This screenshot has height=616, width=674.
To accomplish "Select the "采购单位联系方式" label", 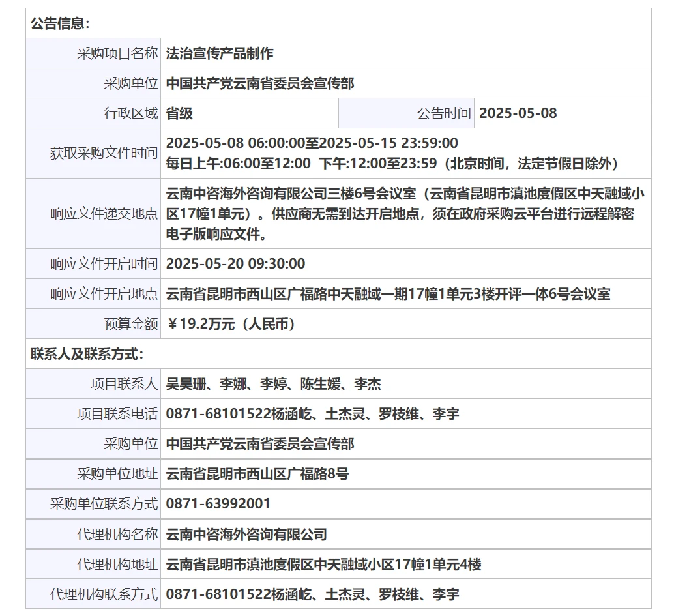I will pyautogui.click(x=104, y=503).
